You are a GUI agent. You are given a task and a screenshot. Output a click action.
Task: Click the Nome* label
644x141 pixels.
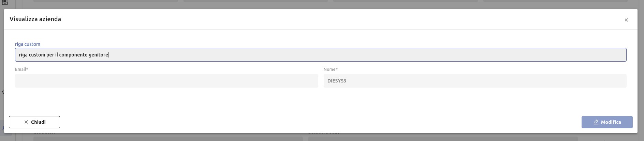pos(330,69)
